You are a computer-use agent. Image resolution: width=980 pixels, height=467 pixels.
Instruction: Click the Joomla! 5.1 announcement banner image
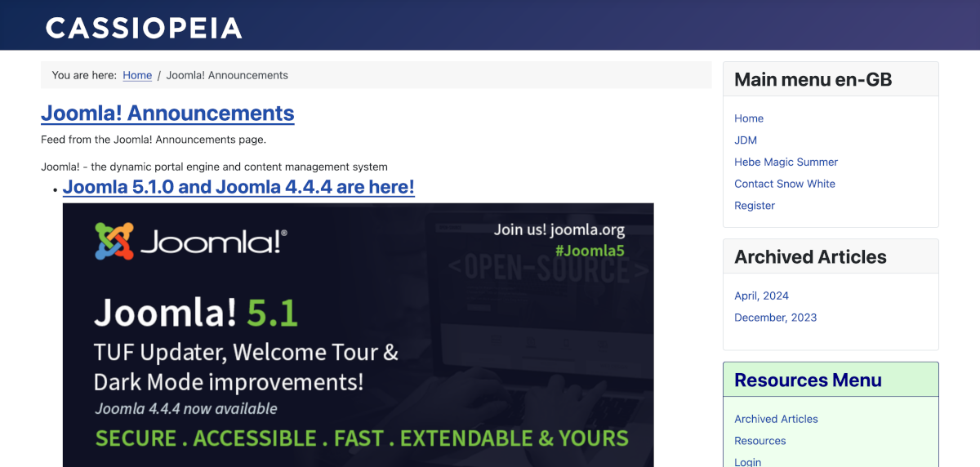coord(359,335)
